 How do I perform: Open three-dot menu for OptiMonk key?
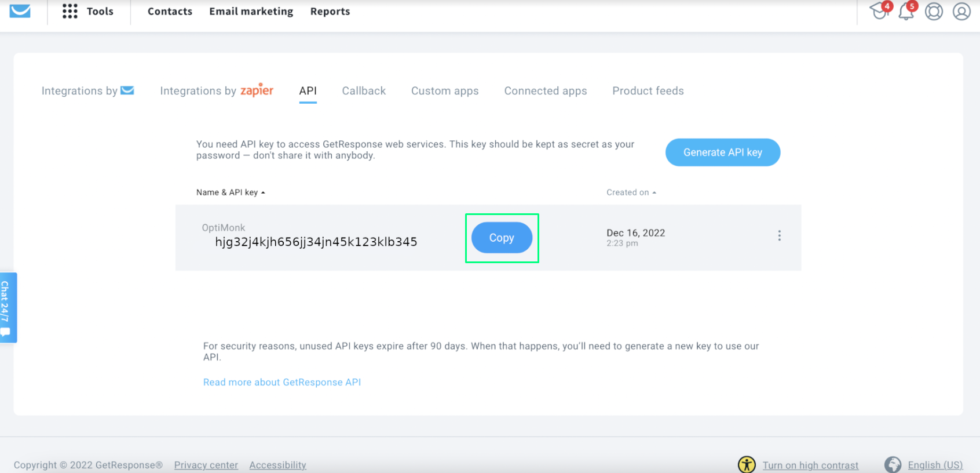pyautogui.click(x=780, y=235)
